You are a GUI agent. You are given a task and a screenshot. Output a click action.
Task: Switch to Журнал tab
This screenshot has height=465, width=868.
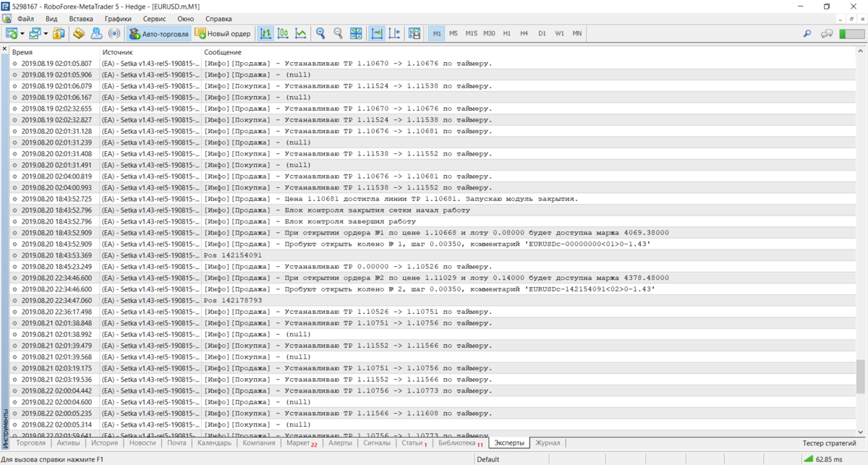(x=548, y=443)
